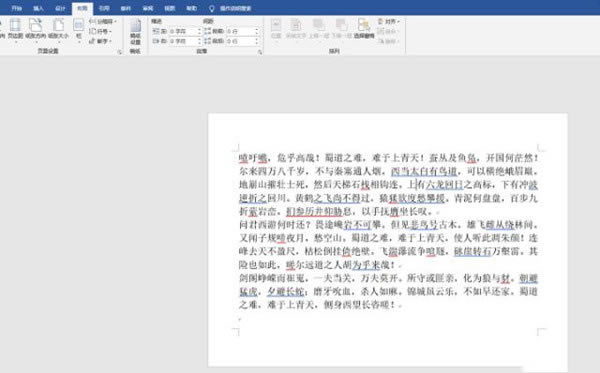600x373 pixels.
Task: Click the text "问君西游何时还"
Action: 272,225
